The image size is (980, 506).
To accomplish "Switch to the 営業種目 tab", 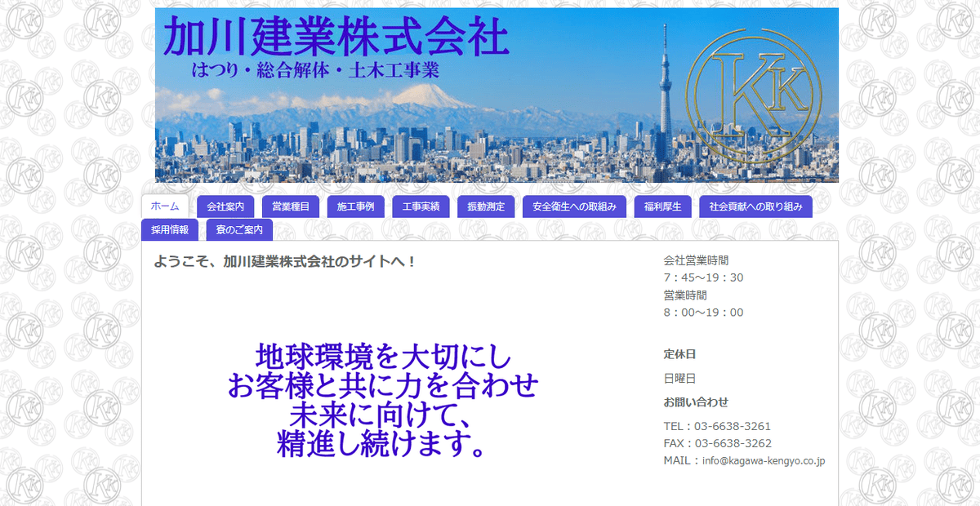I will tap(290, 206).
